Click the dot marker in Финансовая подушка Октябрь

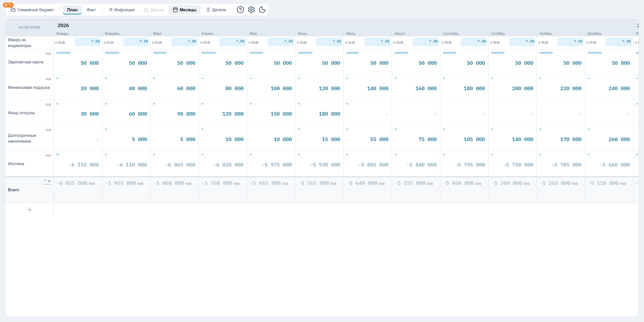[492, 78]
